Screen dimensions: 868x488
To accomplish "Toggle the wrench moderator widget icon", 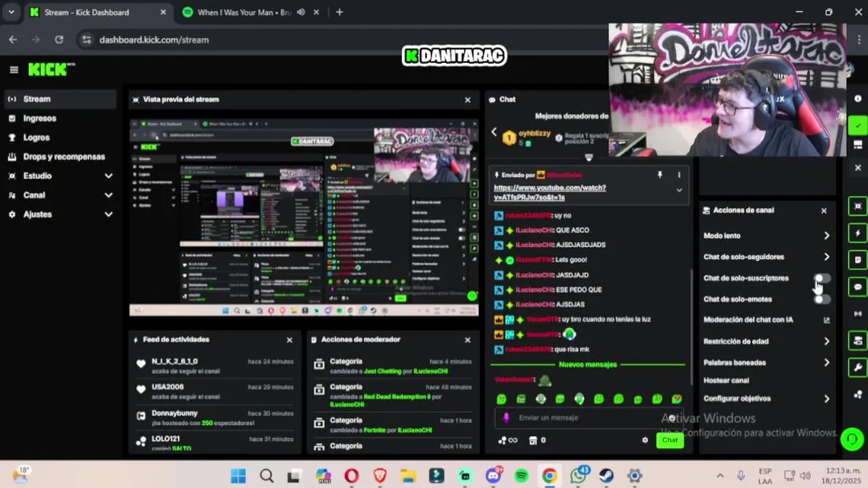I will [858, 367].
